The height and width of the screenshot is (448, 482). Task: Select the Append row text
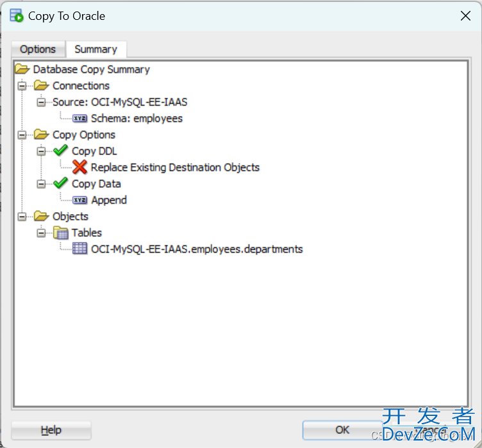pos(109,200)
